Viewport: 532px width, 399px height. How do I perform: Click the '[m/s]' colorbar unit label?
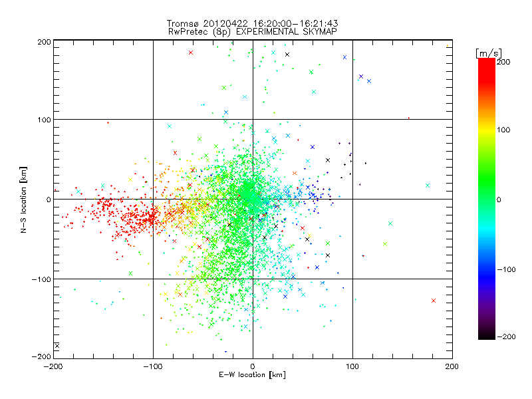[489, 53]
